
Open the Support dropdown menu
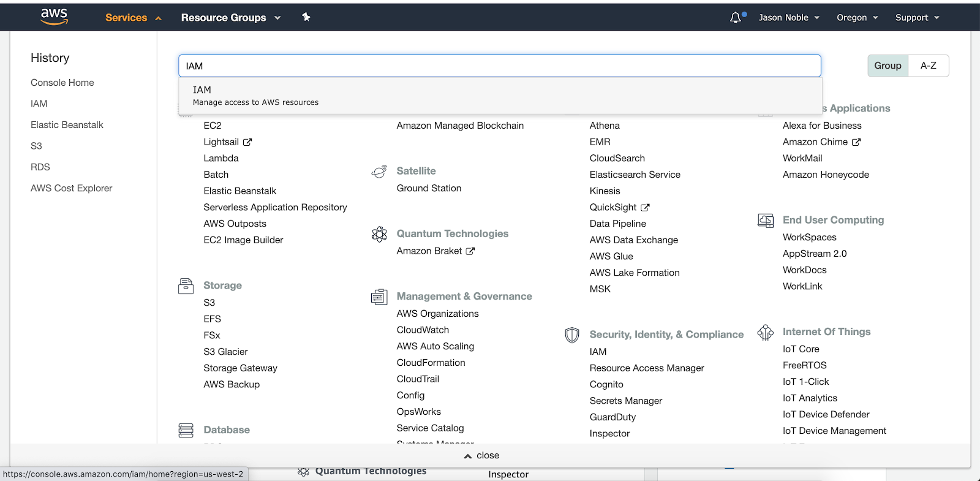(x=917, y=18)
